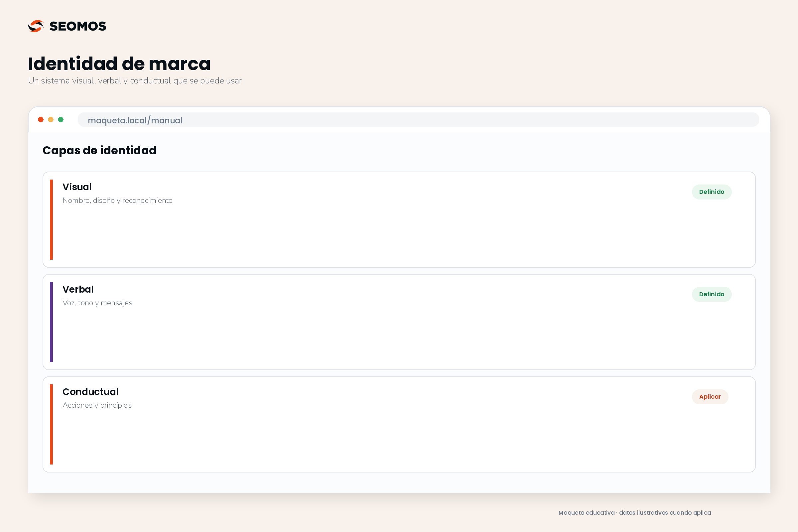Click the Definido badge on Visual card
The image size is (798, 532).
coord(712,192)
